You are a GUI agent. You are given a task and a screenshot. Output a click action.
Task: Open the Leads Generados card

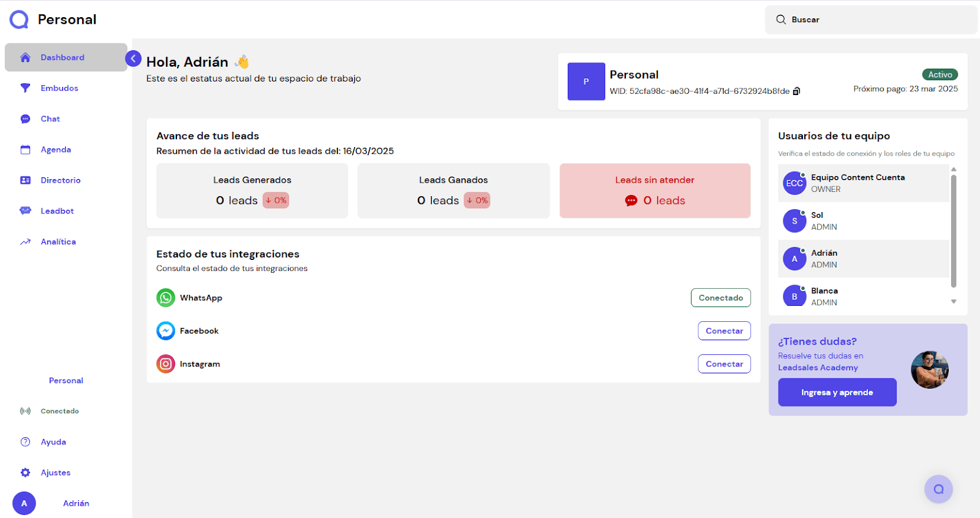(252, 191)
